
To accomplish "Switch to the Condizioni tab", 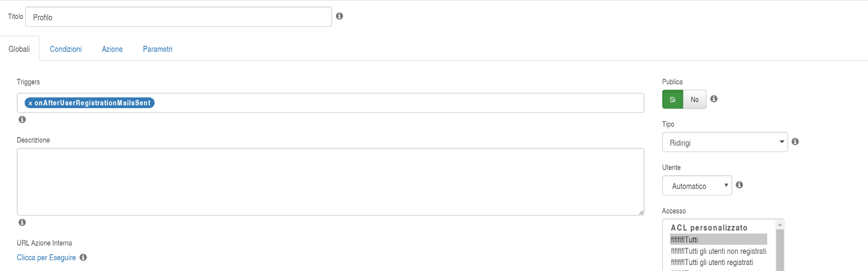I will (66, 49).
